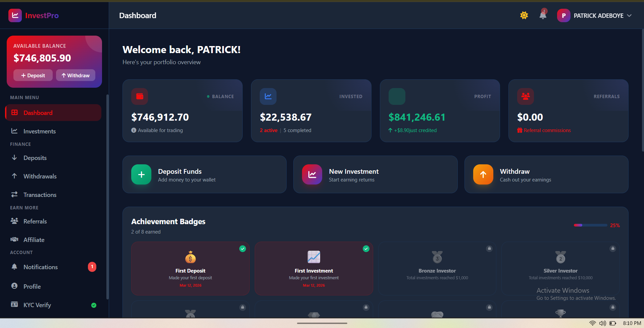Click the achievement progress bar showing 25%
This screenshot has width=644, height=328.
pos(590,225)
